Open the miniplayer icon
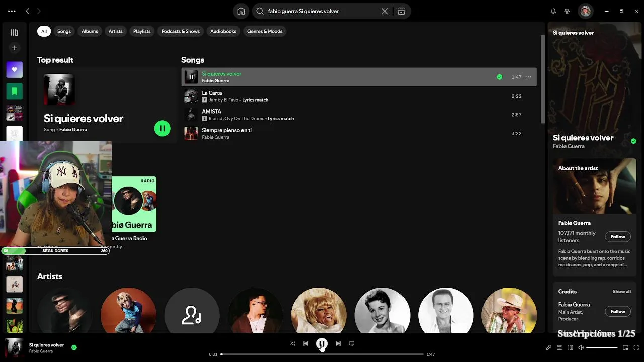 [626, 348]
